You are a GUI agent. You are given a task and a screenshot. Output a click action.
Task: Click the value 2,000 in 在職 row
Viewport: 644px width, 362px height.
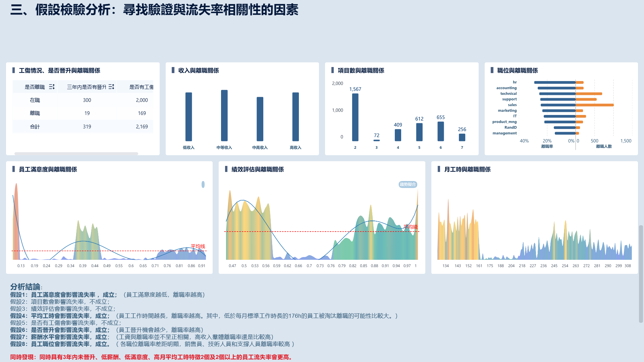pos(142,100)
